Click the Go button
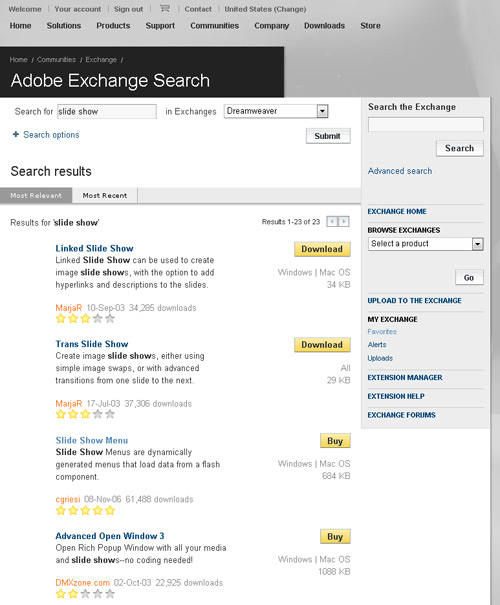The image size is (500, 605). point(469,277)
